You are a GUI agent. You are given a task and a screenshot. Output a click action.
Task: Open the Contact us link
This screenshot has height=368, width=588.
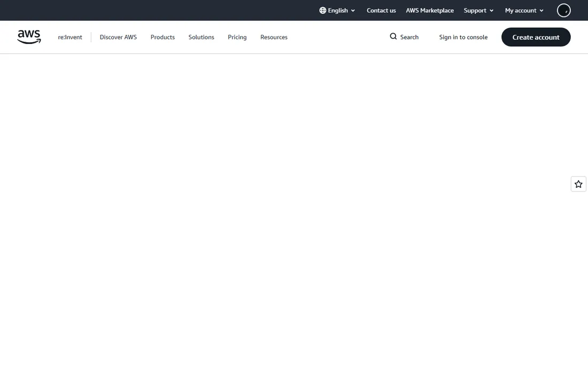click(x=381, y=11)
